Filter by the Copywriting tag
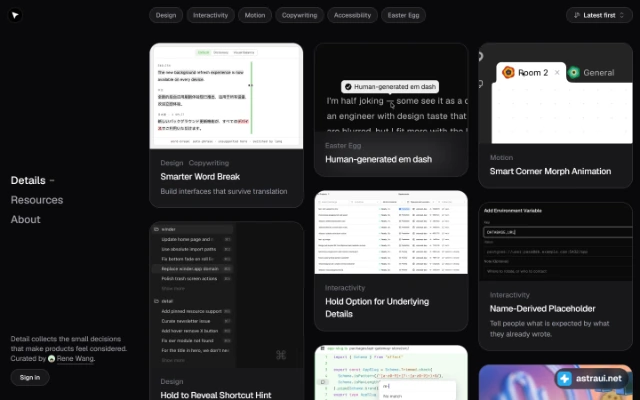 (x=299, y=16)
